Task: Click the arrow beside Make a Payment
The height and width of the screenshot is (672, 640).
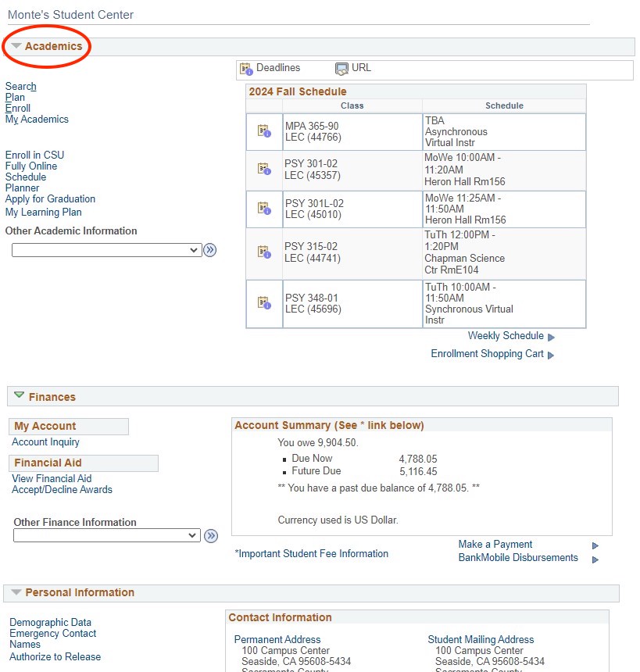Action: [595, 545]
